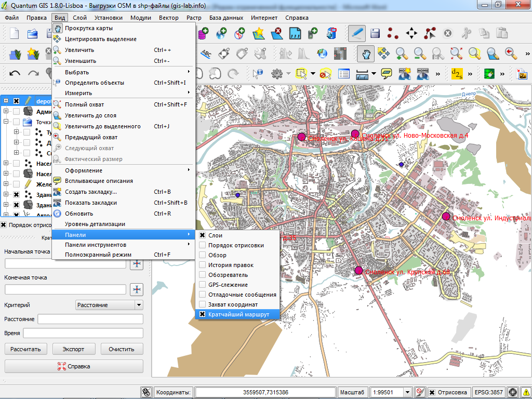Click the Remove layer red X icon

277,33
